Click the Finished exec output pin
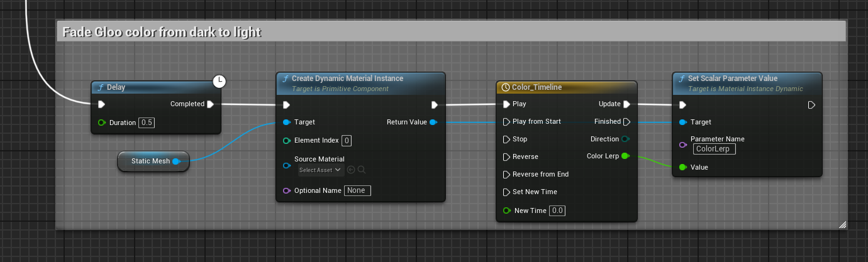 tap(626, 122)
